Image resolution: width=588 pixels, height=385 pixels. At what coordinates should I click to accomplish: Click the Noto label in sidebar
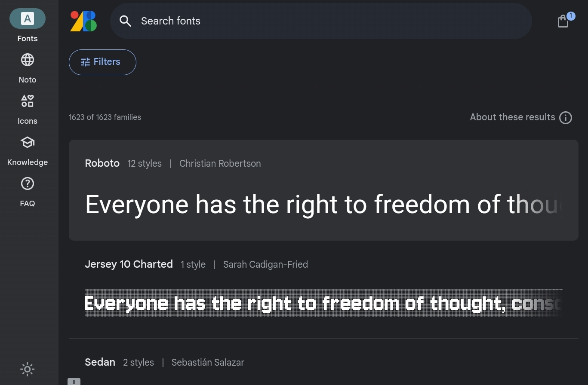tap(28, 80)
